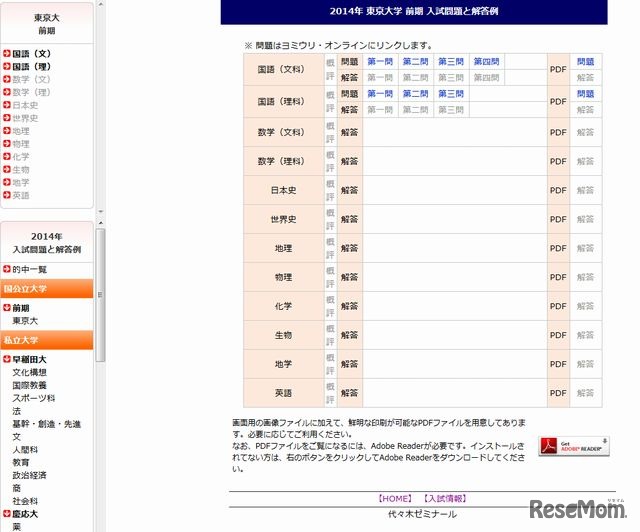
Task: Click the red arrow icon beside 数学(文)
Action: coord(7,79)
